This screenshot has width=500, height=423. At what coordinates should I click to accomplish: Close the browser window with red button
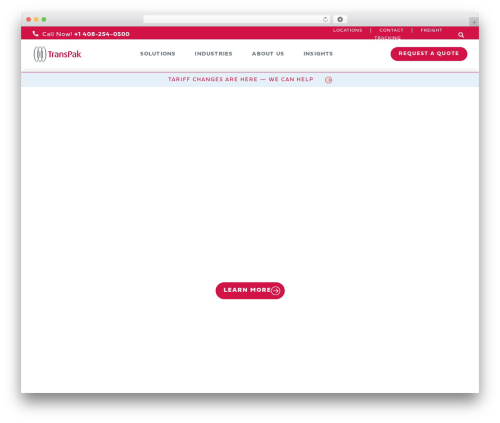tap(29, 19)
